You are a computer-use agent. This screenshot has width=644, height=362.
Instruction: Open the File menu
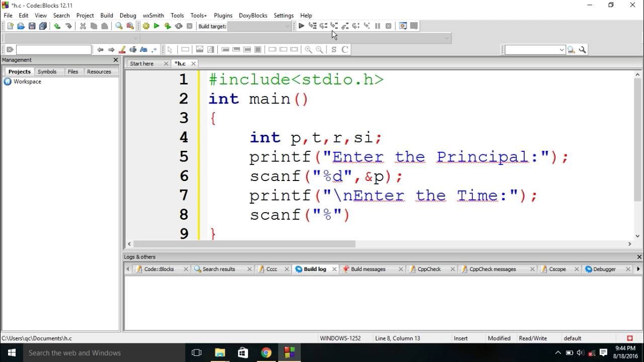[x=8, y=16]
